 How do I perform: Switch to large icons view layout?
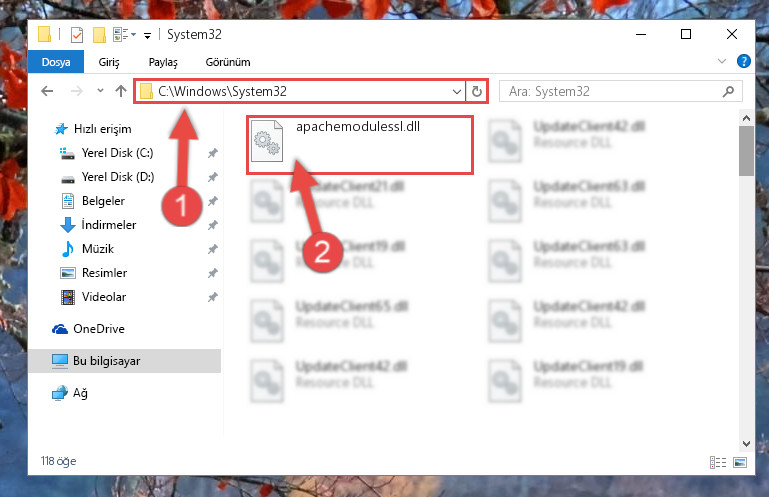(x=740, y=462)
